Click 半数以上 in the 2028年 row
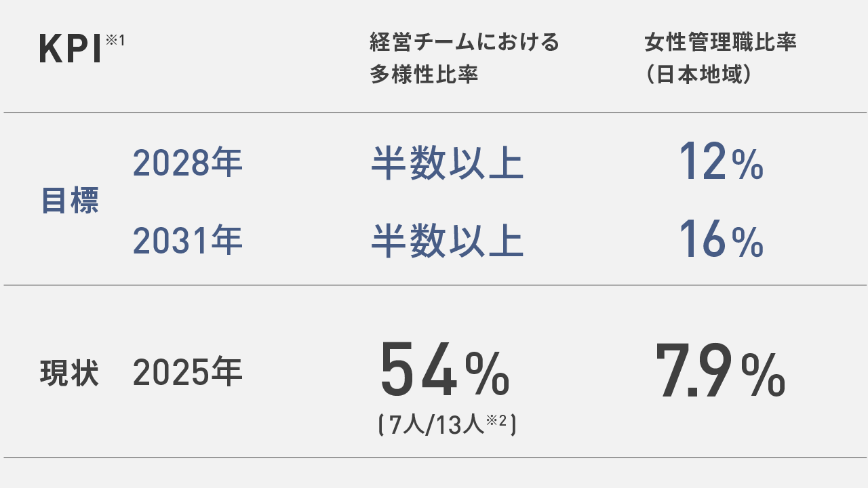The image size is (868, 488). pyautogui.click(x=448, y=163)
